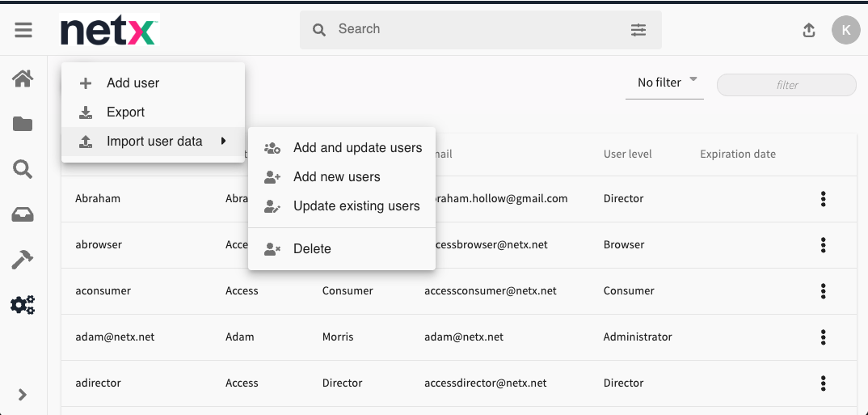This screenshot has width=868, height=415.
Task: Choose Export in the menu
Action: point(125,112)
